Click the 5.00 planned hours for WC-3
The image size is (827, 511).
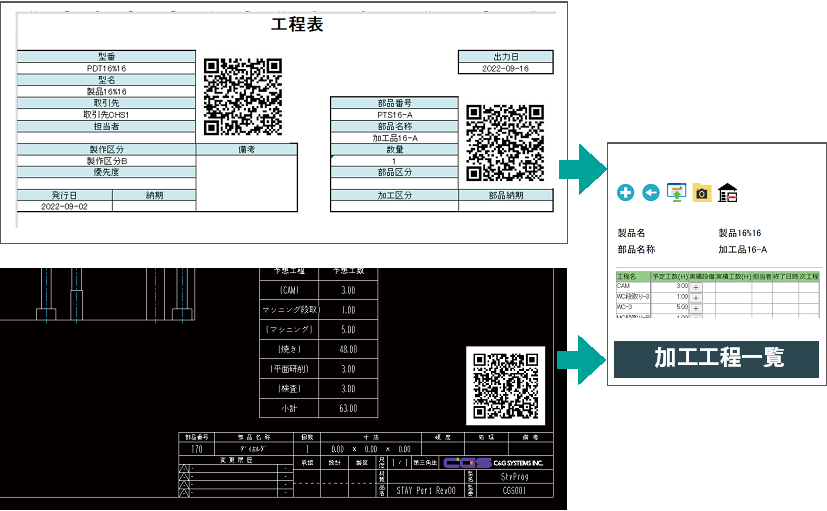point(682,307)
